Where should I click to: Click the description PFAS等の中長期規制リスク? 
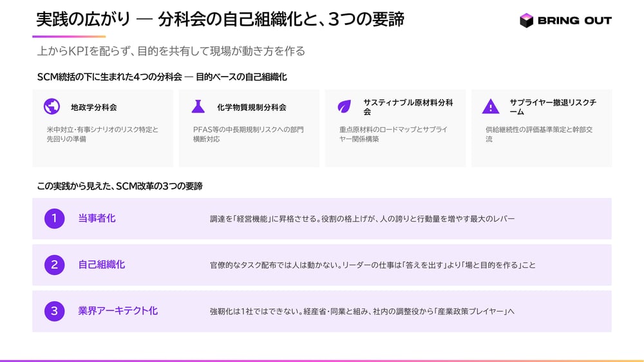point(248,134)
